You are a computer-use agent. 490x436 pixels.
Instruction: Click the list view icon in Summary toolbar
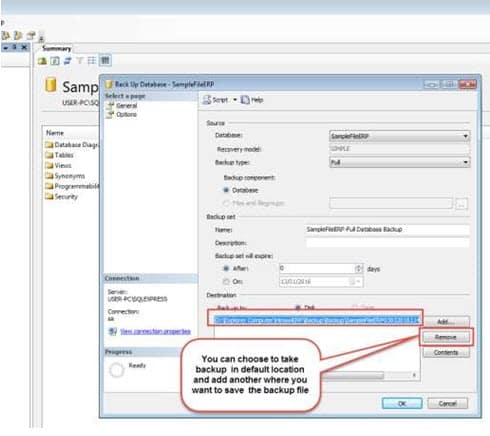pyautogui.click(x=91, y=61)
